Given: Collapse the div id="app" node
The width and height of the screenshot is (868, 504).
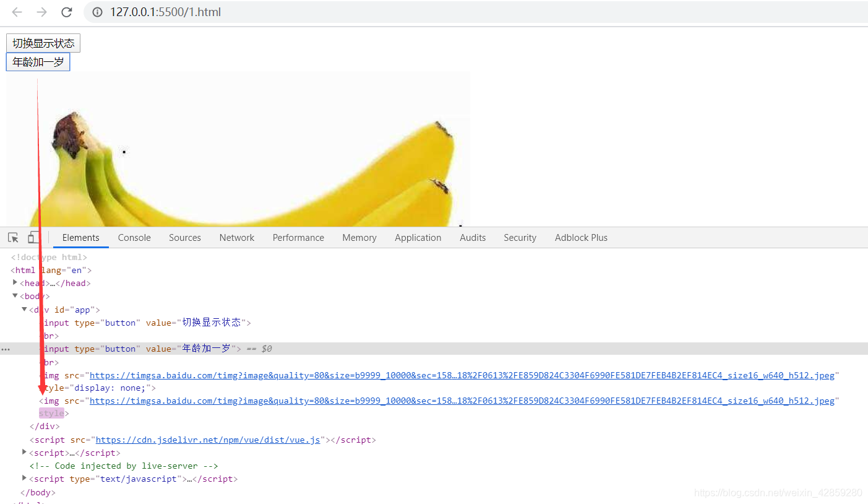Looking at the screenshot, I should pyautogui.click(x=24, y=309).
